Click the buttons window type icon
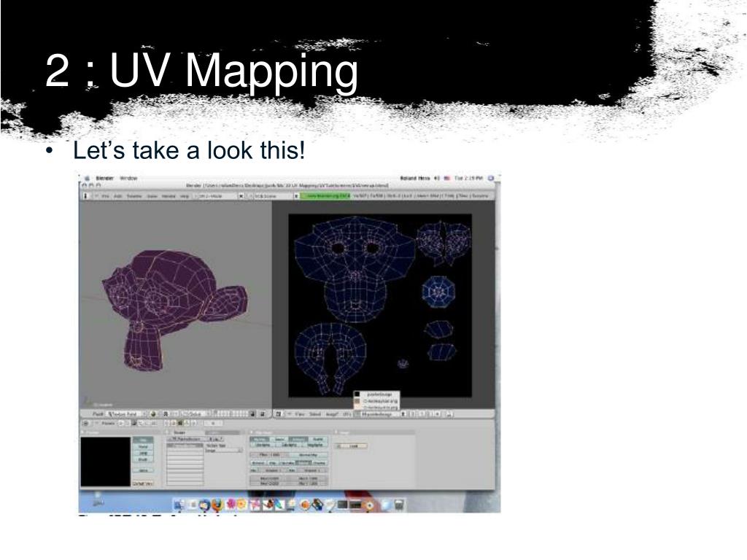The width and height of the screenshot is (747, 560). 86,423
